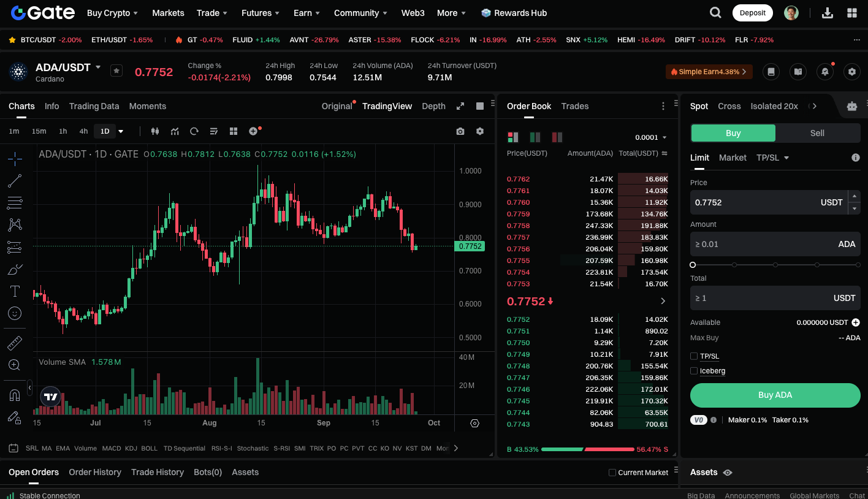
Task: Expand the ADA/USDT pair selector arrow
Action: (98, 67)
